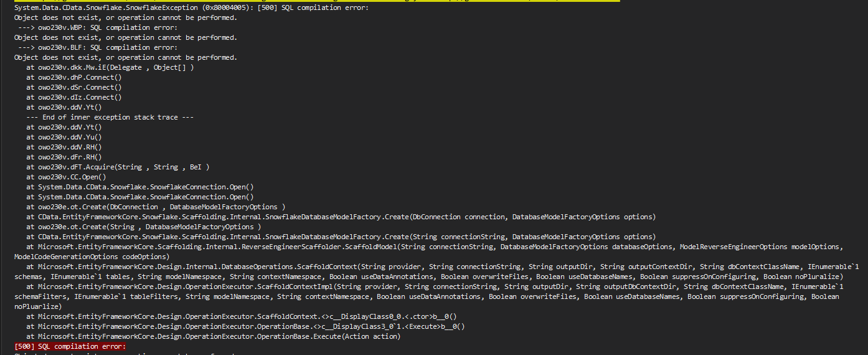This screenshot has height=355, width=868.
Task: Select the '---> owo230v.WBP' error line
Action: (98, 27)
